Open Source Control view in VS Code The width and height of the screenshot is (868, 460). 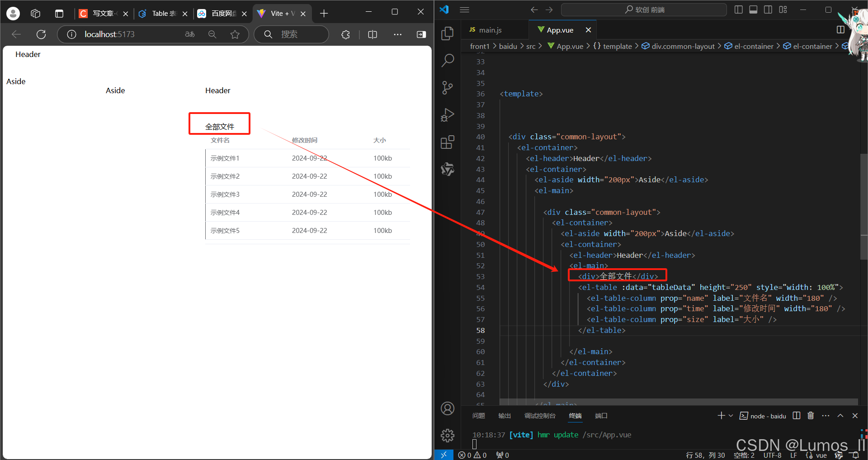point(448,88)
